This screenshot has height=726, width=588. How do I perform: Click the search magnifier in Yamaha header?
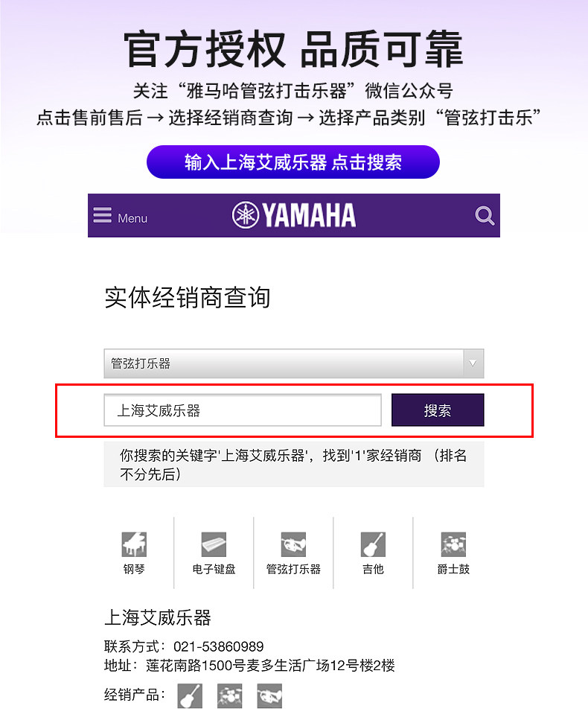click(x=485, y=216)
